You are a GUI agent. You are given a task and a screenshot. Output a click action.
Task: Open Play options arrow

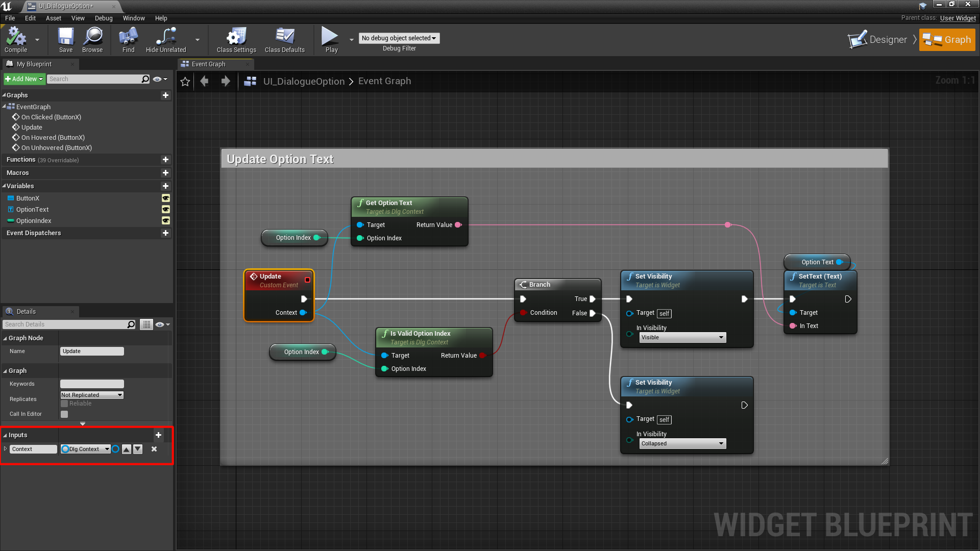pyautogui.click(x=351, y=40)
